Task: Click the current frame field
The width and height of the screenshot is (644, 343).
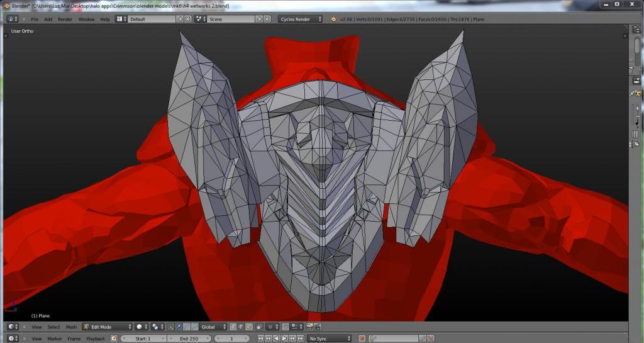Action: pyautogui.click(x=232, y=339)
